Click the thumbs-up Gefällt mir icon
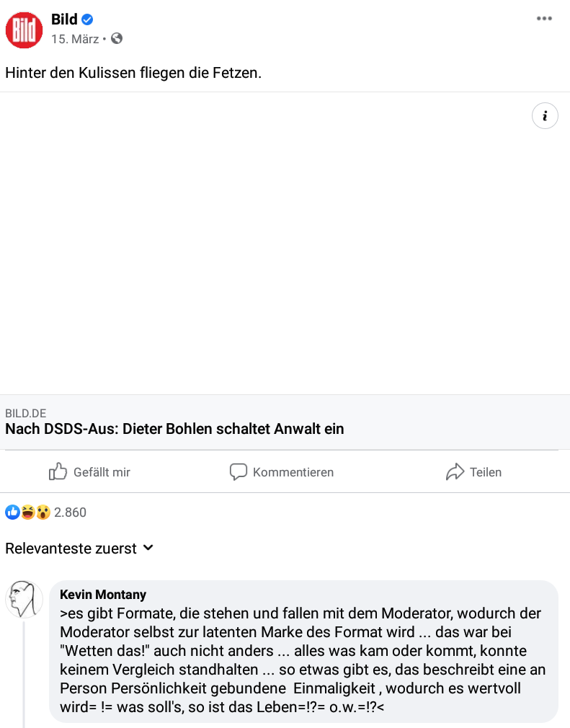Viewport: 570px width, 728px height. pos(58,471)
